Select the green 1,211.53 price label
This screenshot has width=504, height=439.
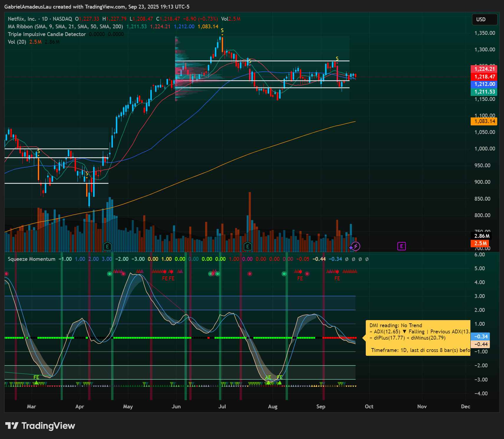tap(484, 92)
